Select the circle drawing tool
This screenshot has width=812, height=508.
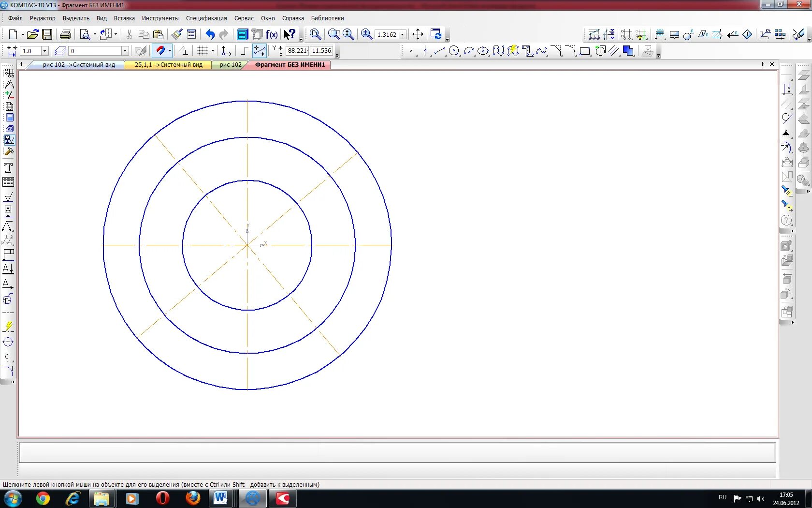point(454,51)
